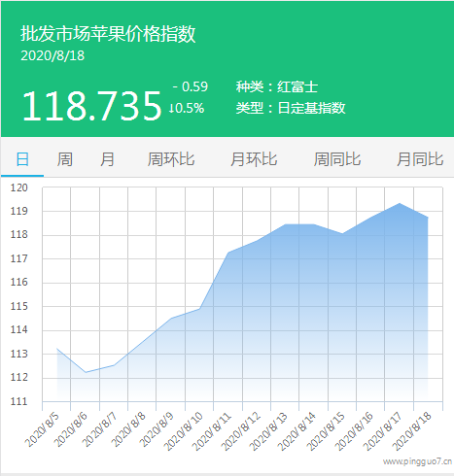454x476 pixels.
Task: Open the www.pingguo7.cn watermark link
Action: pos(417,461)
